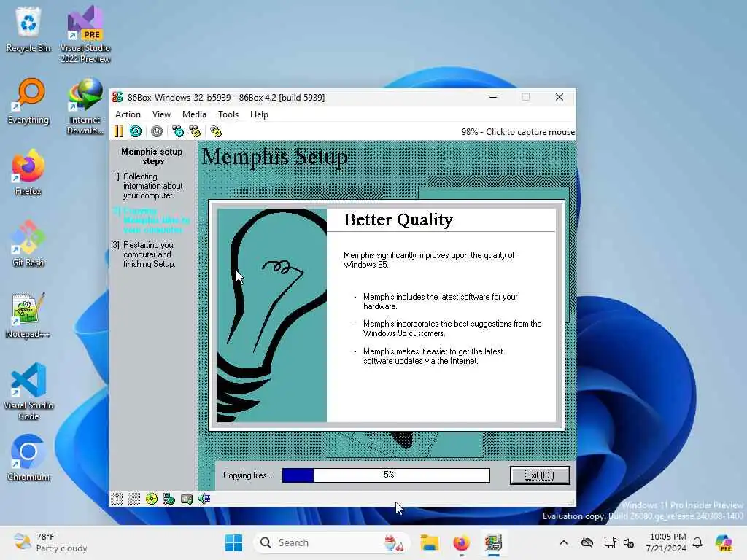The width and height of the screenshot is (747, 560).
Task: Close the 86Box window
Action: pyautogui.click(x=560, y=97)
